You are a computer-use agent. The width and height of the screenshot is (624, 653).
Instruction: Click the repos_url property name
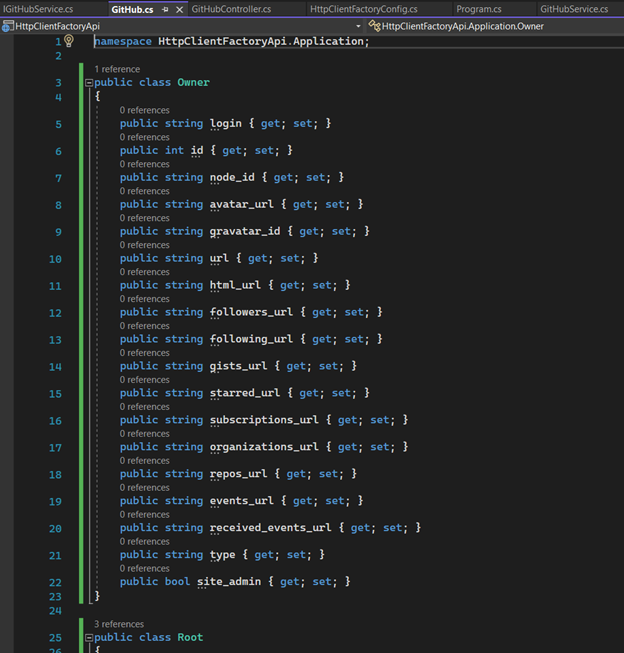tap(238, 474)
